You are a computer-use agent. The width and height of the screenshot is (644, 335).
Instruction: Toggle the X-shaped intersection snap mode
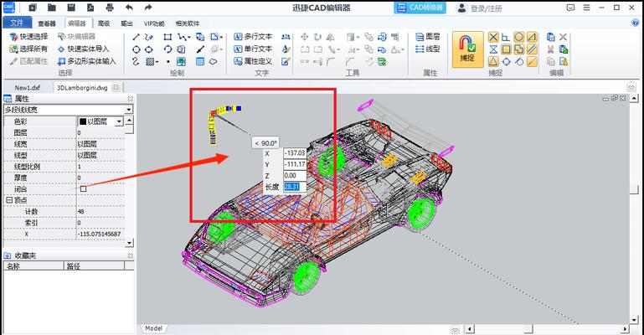pos(493,37)
